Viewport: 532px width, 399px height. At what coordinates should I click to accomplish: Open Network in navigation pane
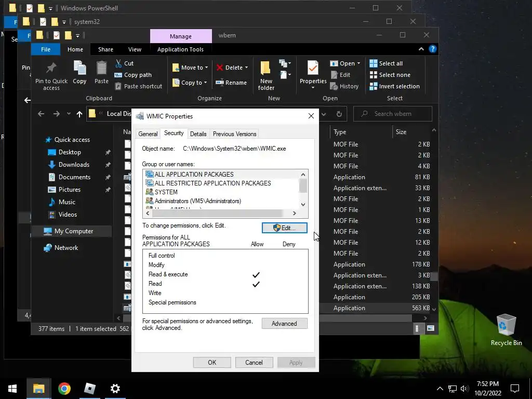pos(66,248)
